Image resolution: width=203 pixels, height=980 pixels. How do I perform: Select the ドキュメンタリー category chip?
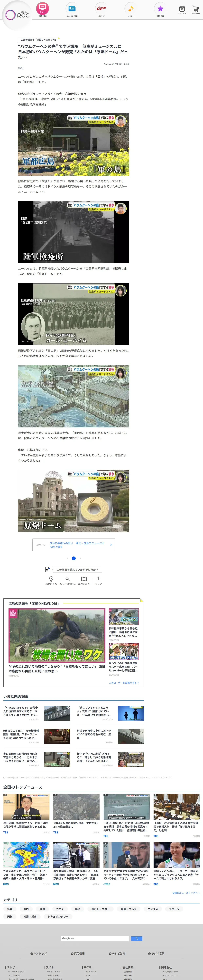[58, 916]
